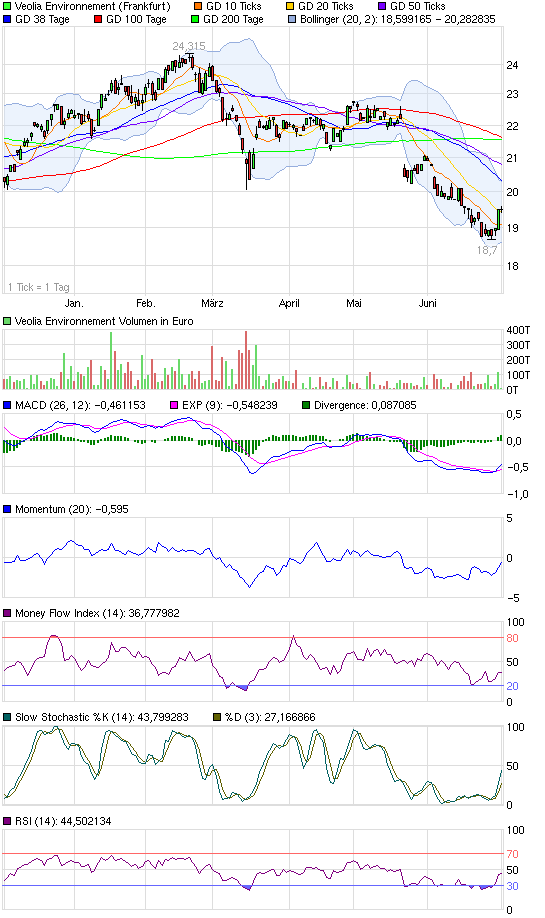Click the yellow GD 20 Ticks swatch
The image size is (545, 918).
point(290,6)
